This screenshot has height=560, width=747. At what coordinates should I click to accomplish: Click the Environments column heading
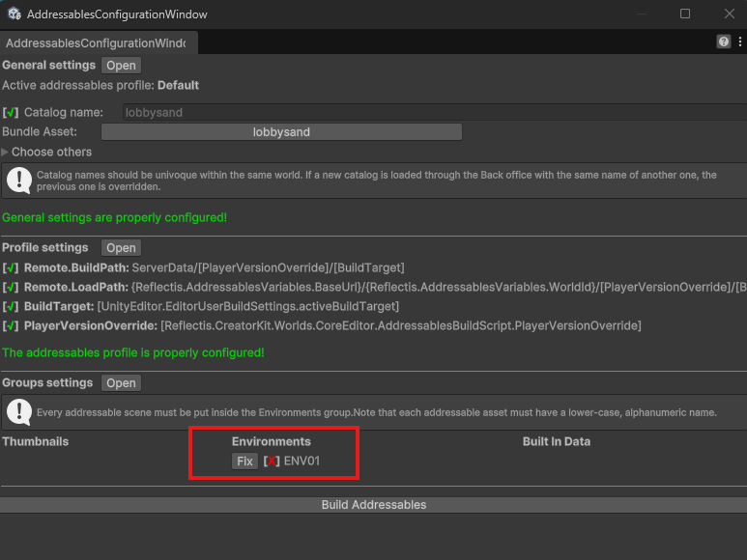pos(272,441)
